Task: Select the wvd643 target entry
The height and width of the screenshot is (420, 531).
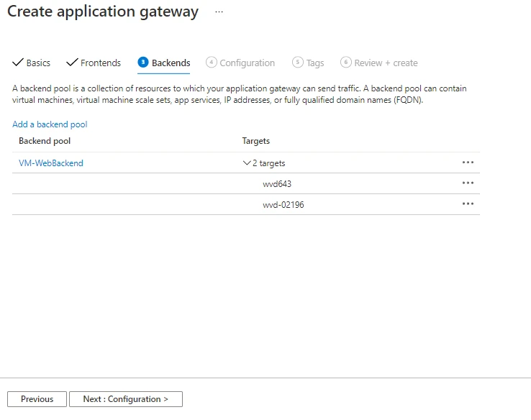Action: (277, 184)
